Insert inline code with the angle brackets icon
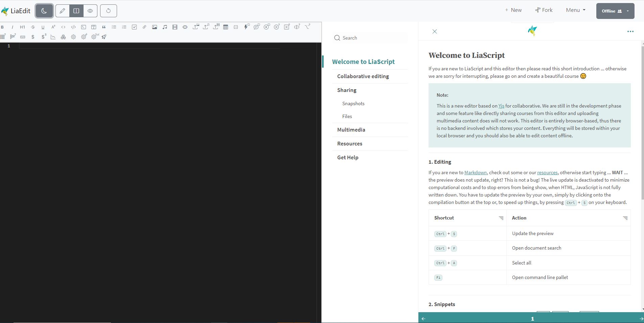 63,27
